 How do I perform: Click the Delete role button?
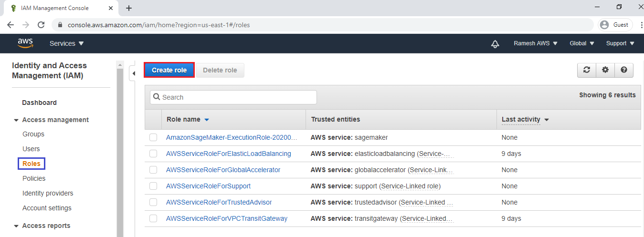[220, 70]
